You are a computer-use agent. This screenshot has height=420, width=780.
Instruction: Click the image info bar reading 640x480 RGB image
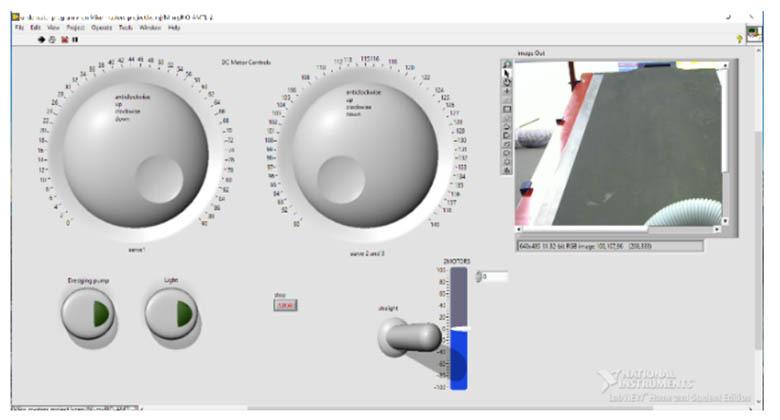610,246
